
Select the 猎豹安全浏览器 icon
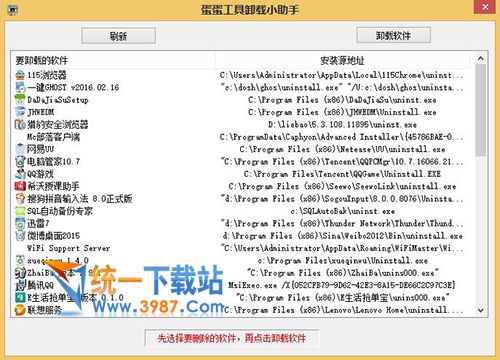pyautogui.click(x=20, y=124)
